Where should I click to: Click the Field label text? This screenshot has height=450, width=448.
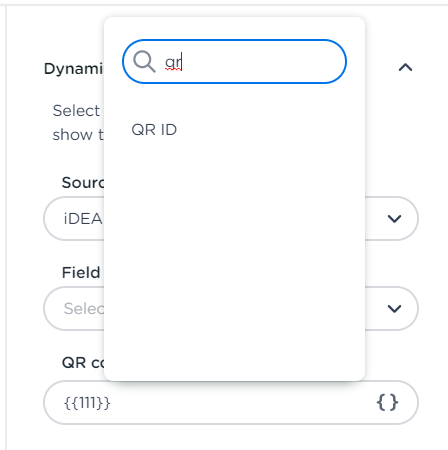[x=81, y=273]
